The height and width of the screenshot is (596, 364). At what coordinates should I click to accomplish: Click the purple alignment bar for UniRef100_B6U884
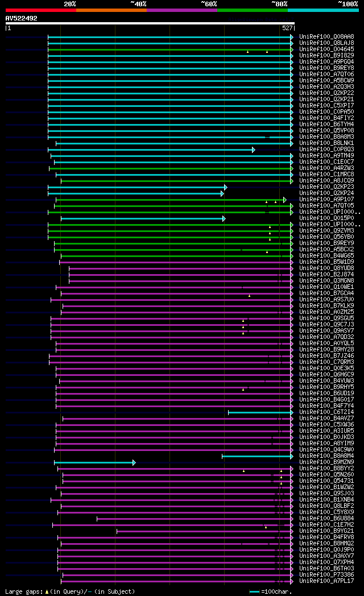click(x=195, y=519)
